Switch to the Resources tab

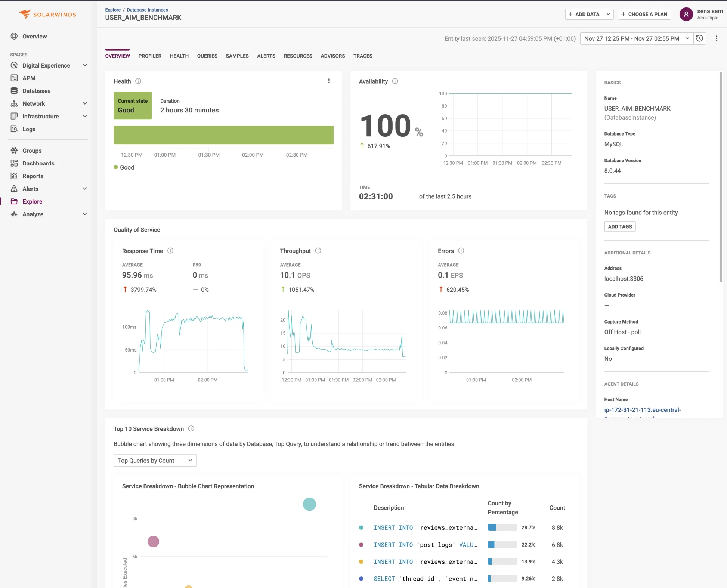pyautogui.click(x=298, y=56)
